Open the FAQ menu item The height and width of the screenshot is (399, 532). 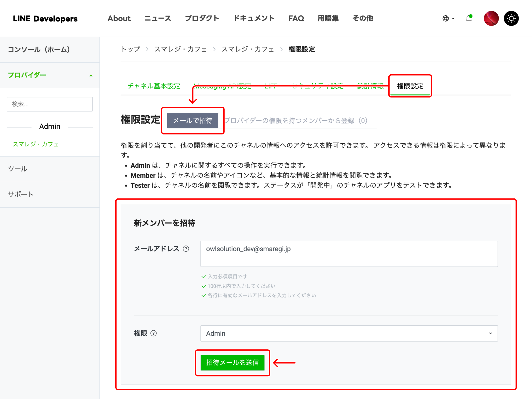[296, 18]
